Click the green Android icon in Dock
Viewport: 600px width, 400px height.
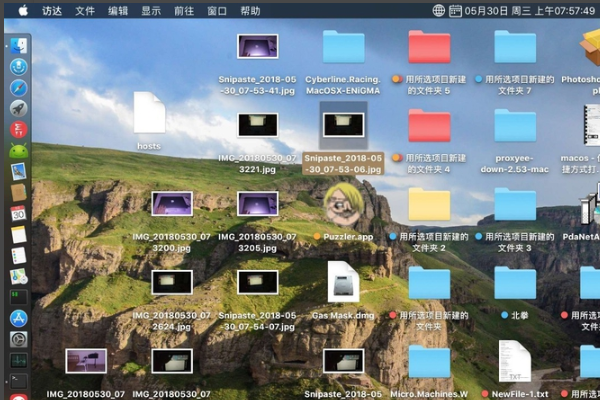point(18,151)
